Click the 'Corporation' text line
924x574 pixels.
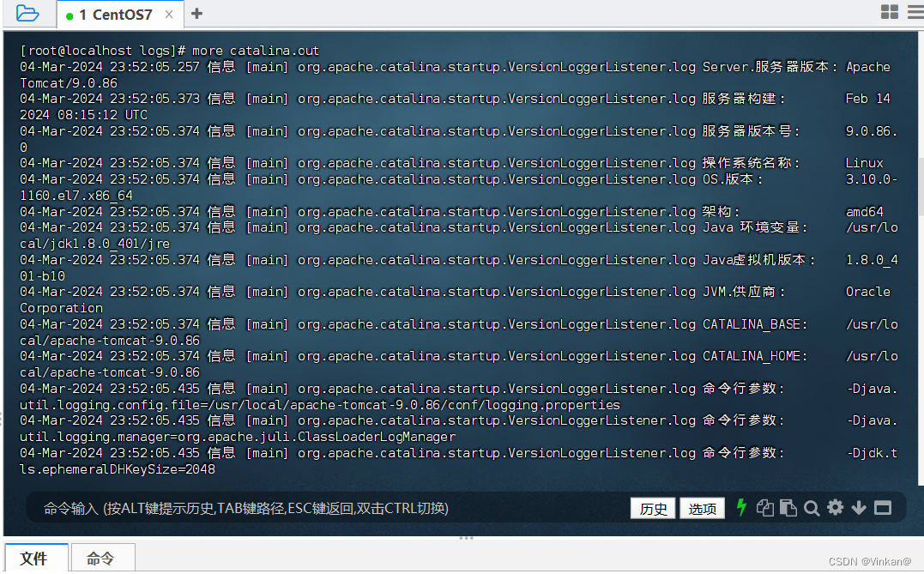pos(61,308)
